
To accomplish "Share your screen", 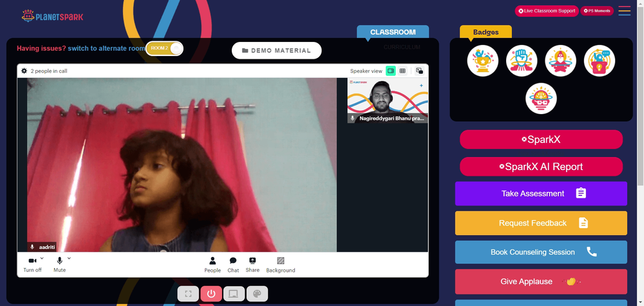I will (x=252, y=265).
